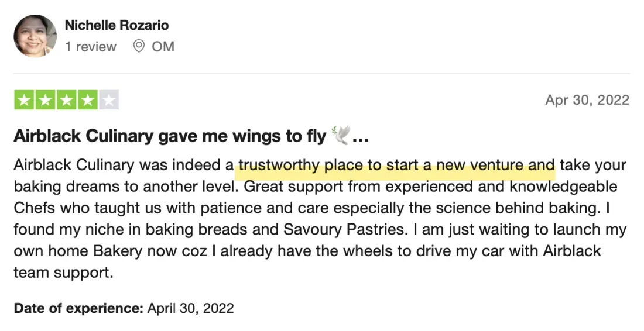Click the fifth gray star
The width and height of the screenshot is (644, 331).
coord(109,99)
